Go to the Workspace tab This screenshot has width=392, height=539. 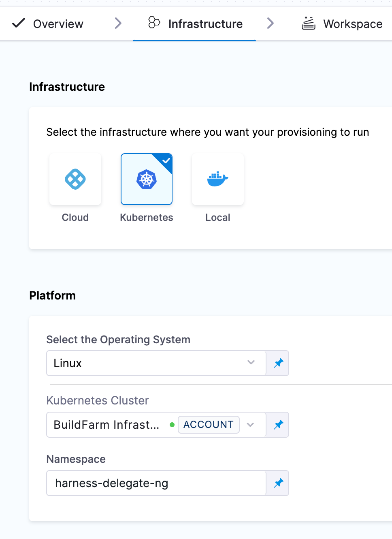352,24
